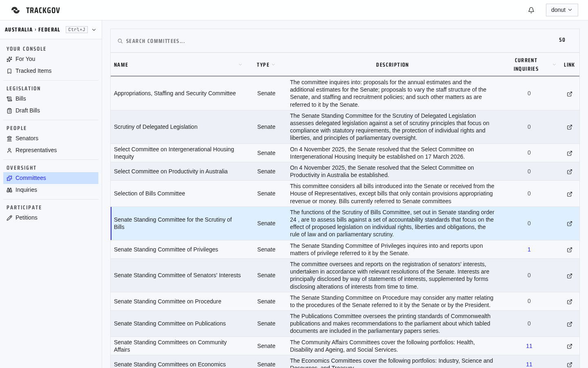Click the Inquiries binoculars icon
Screen dimensions: 588x368
(9, 190)
